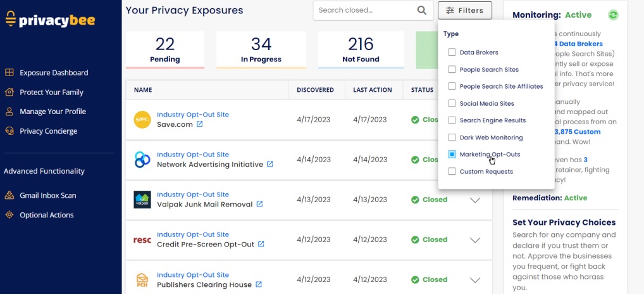
Task: Check the People Search Site Affiliates filter
Action: (452, 86)
